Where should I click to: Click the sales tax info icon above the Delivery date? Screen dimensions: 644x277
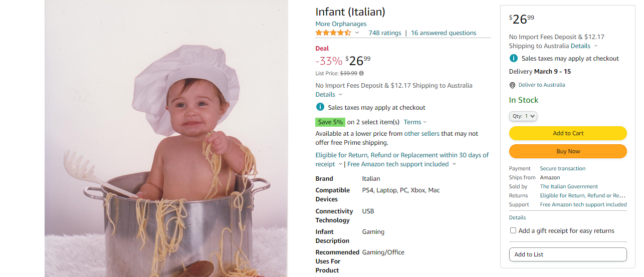513,58
